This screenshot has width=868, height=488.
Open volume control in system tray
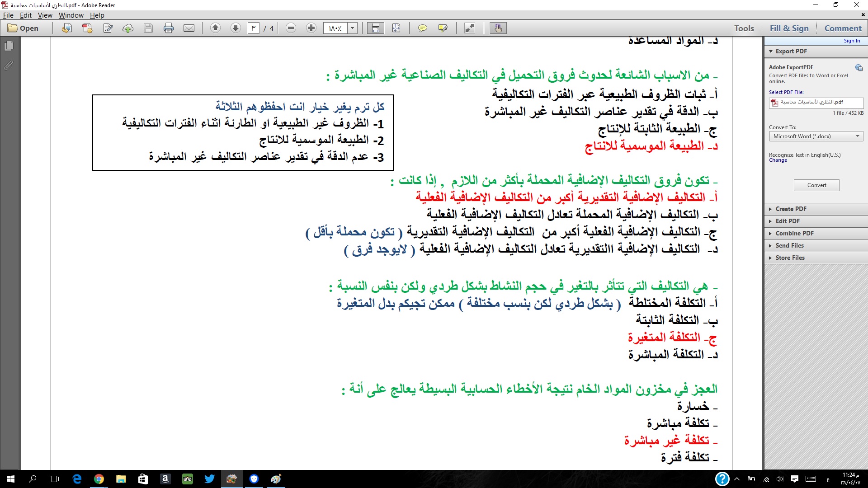point(780,479)
